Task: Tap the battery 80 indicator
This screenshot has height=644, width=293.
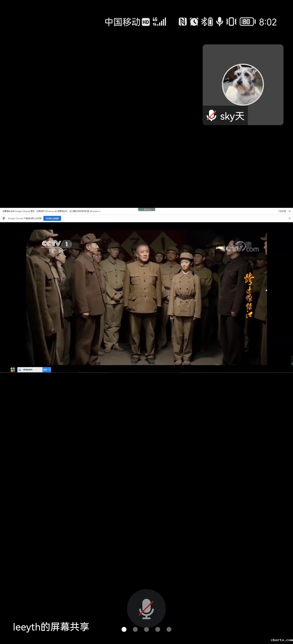Action: [x=247, y=22]
